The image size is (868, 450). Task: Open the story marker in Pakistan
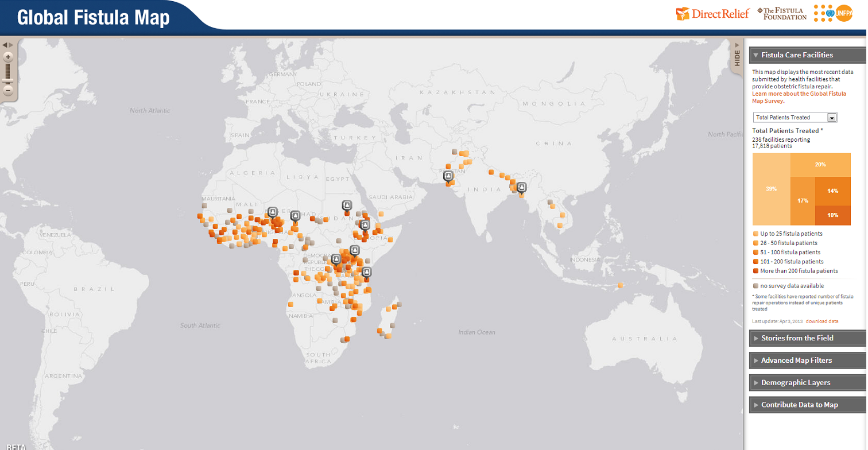tap(448, 176)
